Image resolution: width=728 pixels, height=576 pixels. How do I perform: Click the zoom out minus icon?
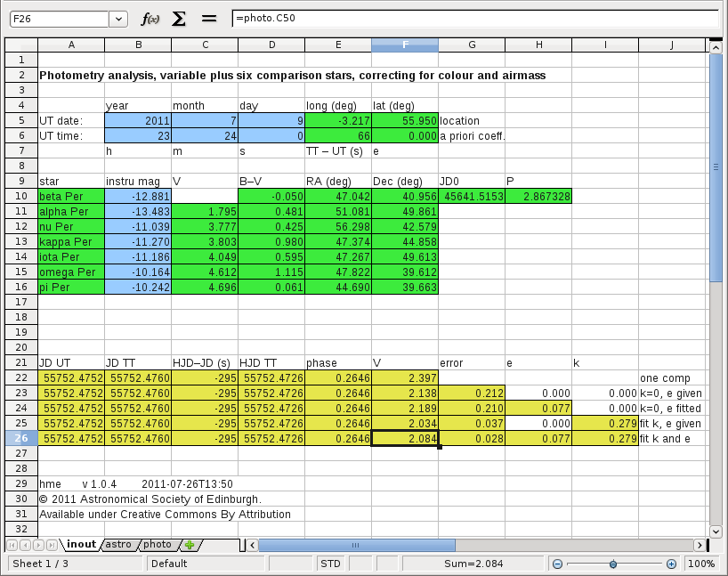[x=557, y=564]
